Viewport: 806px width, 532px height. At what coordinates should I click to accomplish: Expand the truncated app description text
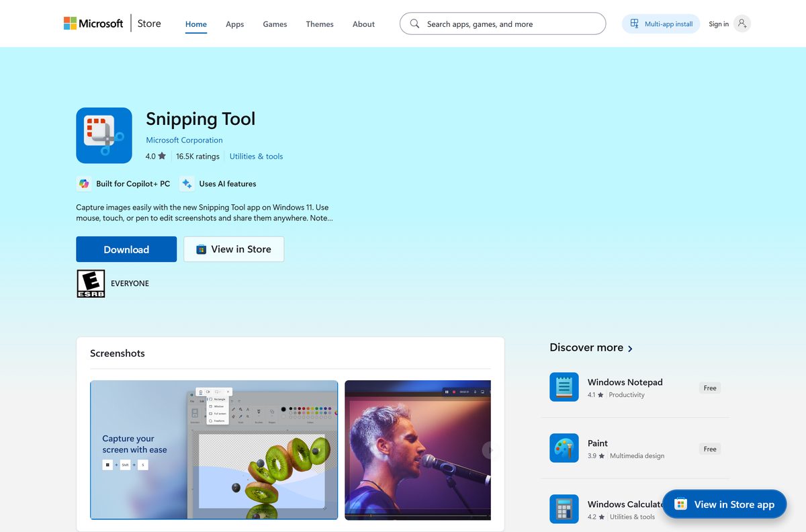pyautogui.click(x=204, y=212)
